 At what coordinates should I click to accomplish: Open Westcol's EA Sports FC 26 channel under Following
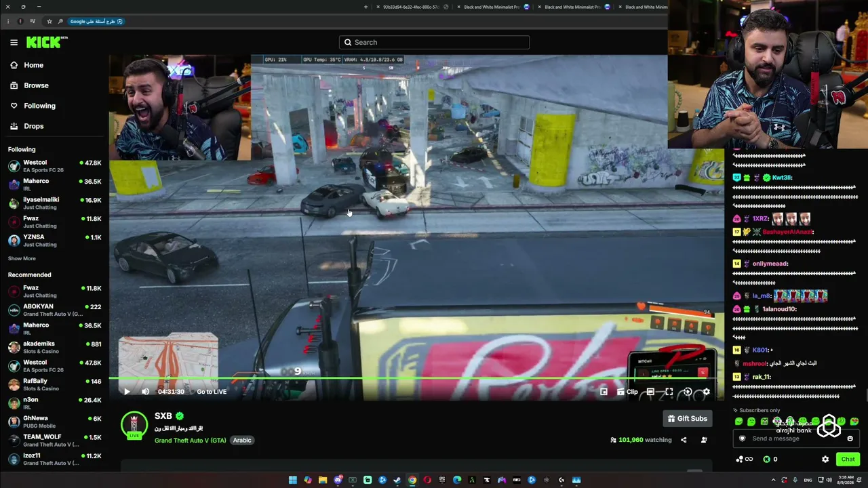point(54,166)
